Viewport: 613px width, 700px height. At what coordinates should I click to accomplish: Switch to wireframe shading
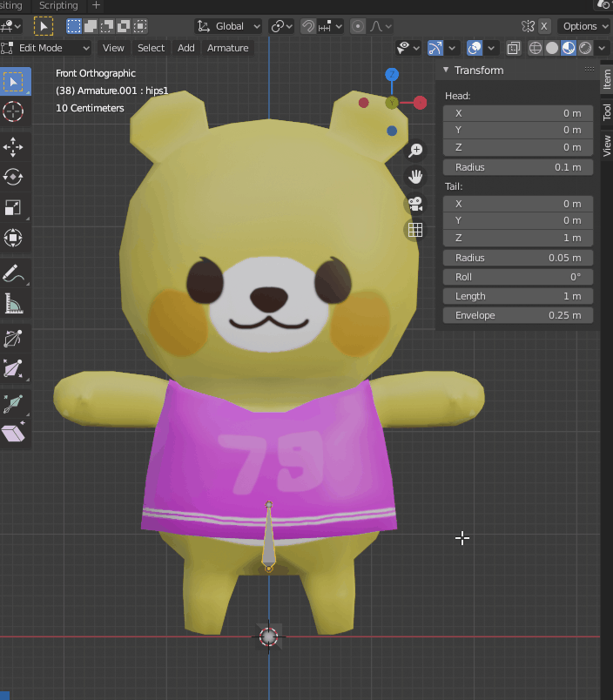[536, 48]
